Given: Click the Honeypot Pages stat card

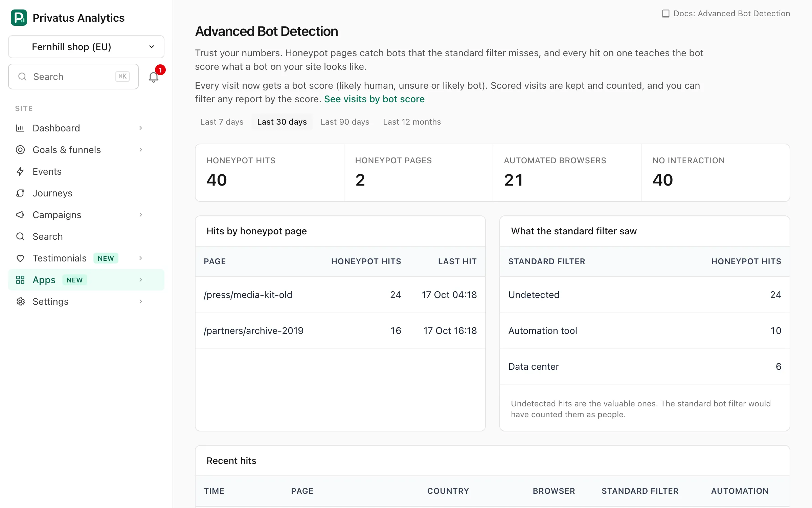Looking at the screenshot, I should 419,173.
